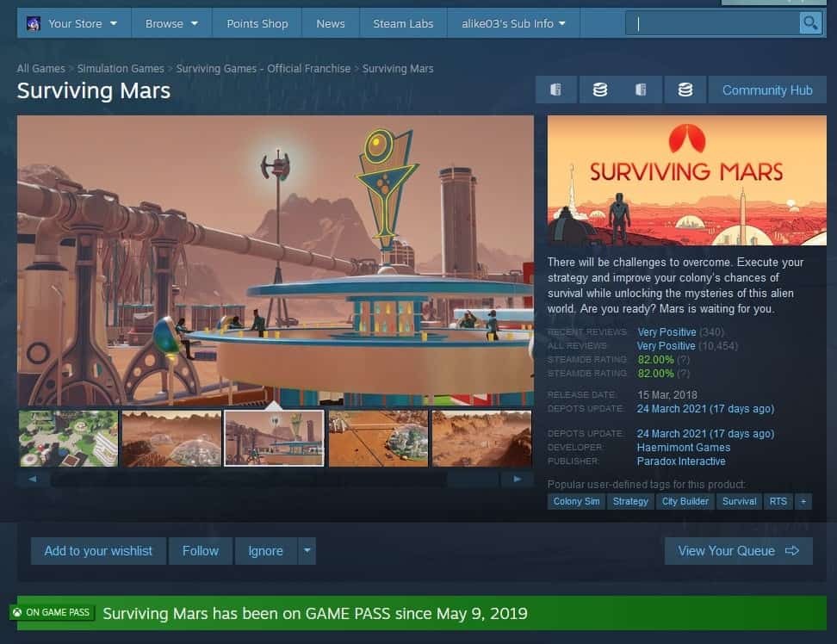
Task: Click Add to your wishlist
Action: point(98,550)
